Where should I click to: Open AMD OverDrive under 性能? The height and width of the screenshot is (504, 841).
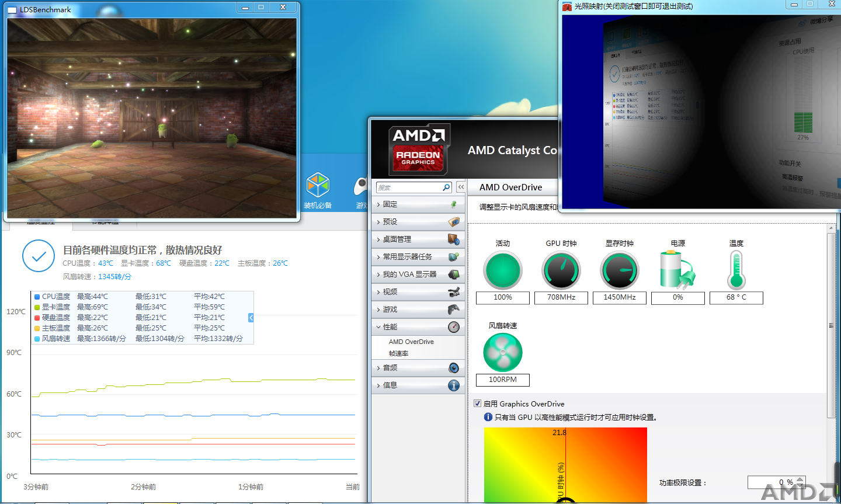click(411, 342)
